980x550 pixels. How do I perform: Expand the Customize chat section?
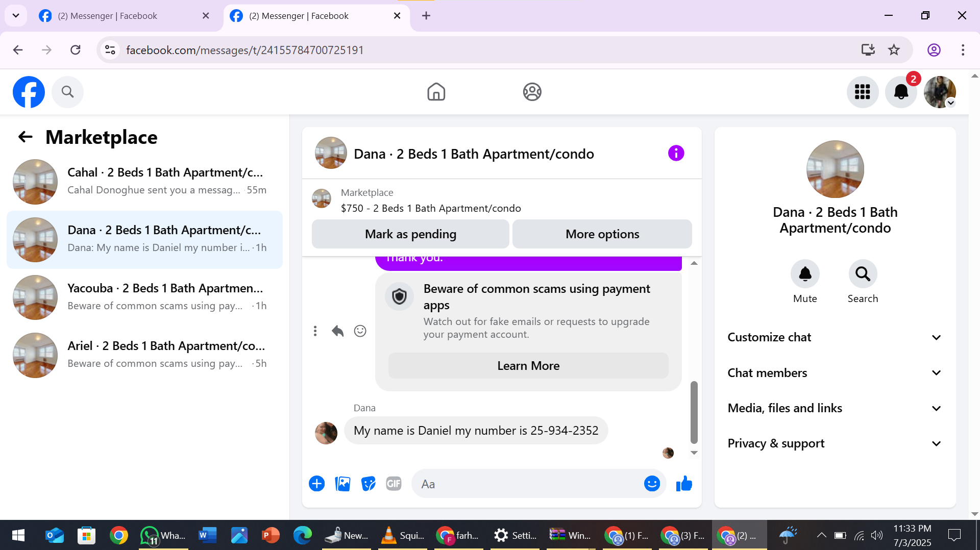pos(834,337)
